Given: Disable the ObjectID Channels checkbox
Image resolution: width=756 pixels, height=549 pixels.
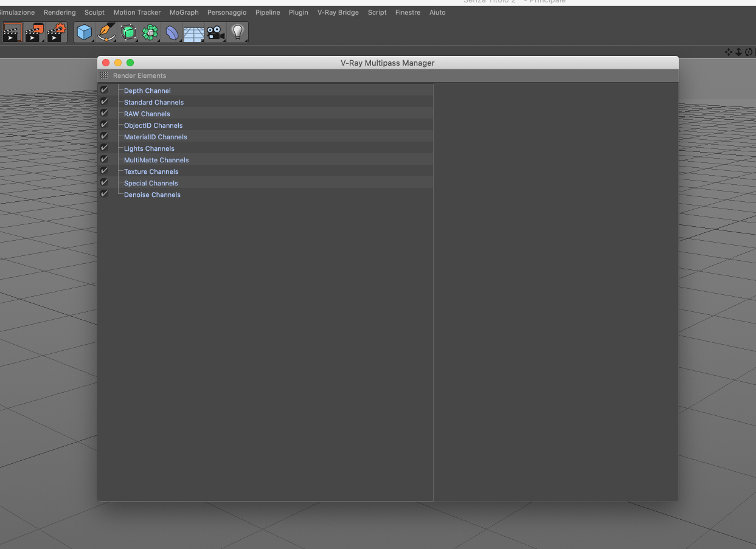Looking at the screenshot, I should [104, 125].
